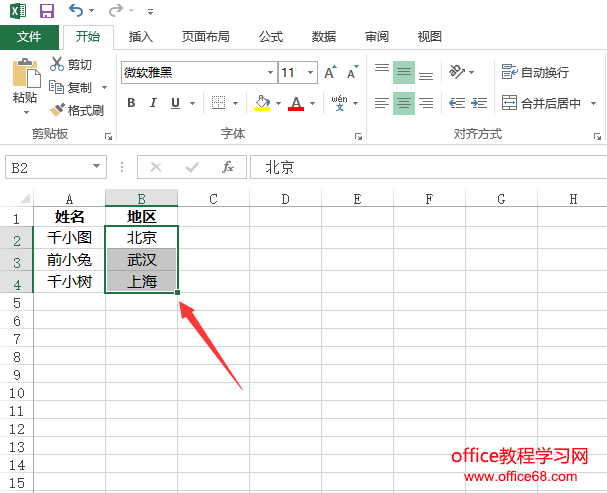Click Copy (复制) icon

(x=56, y=87)
